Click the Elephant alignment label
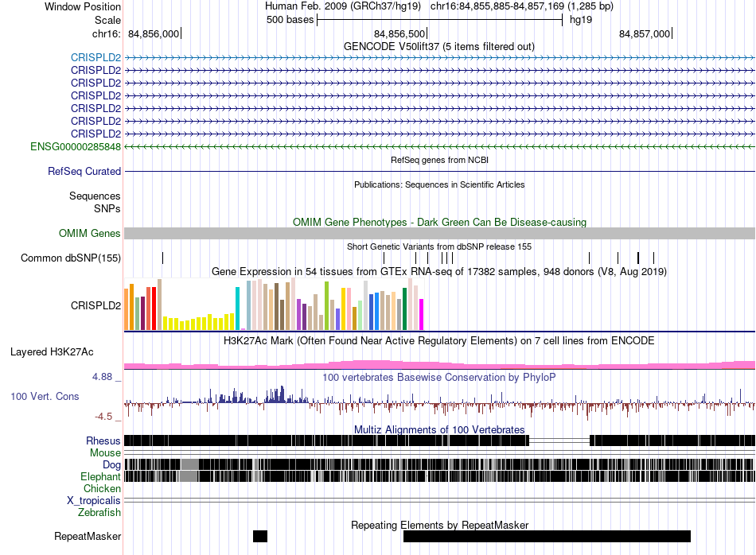 pos(100,476)
